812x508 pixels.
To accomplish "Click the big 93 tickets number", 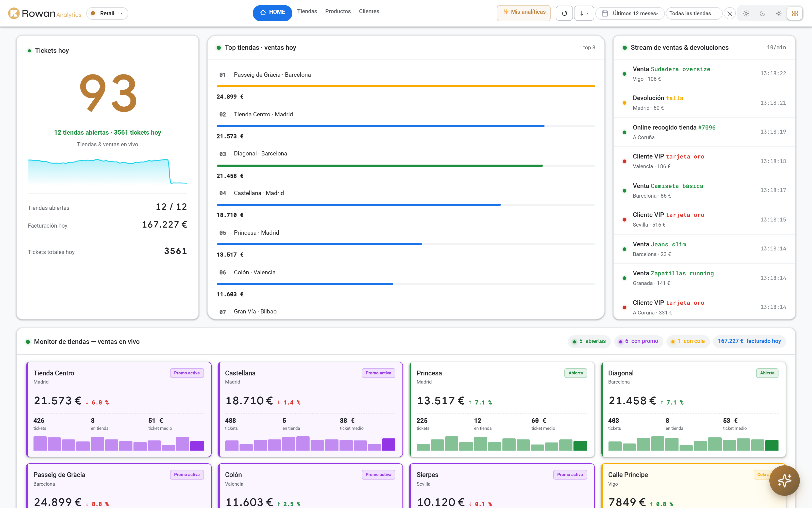I will point(108,93).
